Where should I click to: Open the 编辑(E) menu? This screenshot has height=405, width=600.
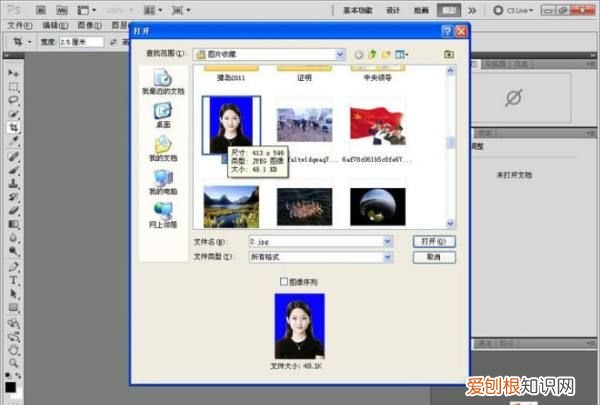coord(55,25)
